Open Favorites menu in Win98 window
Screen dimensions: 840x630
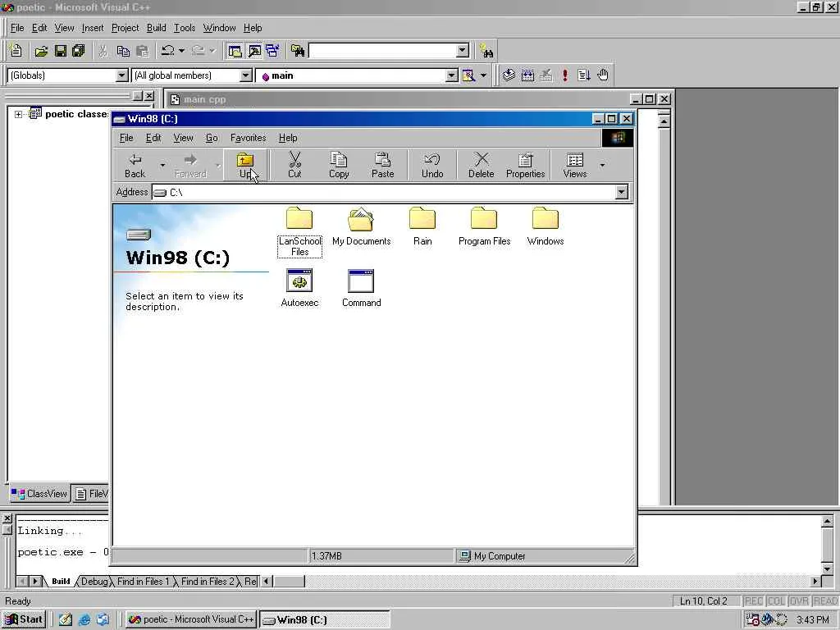tap(248, 138)
